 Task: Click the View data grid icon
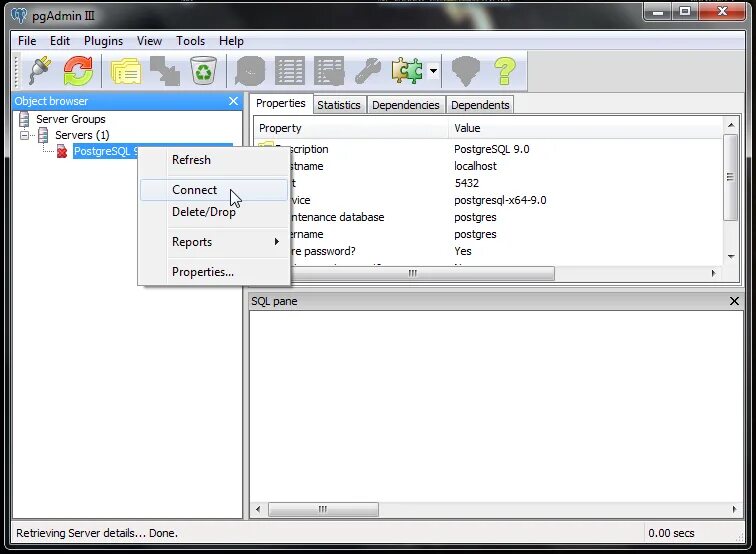[x=290, y=71]
